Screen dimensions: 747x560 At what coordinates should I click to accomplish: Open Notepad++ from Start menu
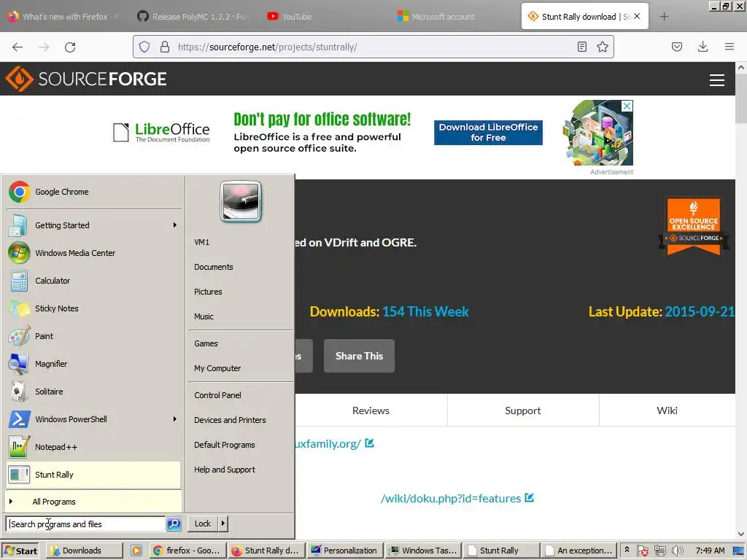[93, 447]
